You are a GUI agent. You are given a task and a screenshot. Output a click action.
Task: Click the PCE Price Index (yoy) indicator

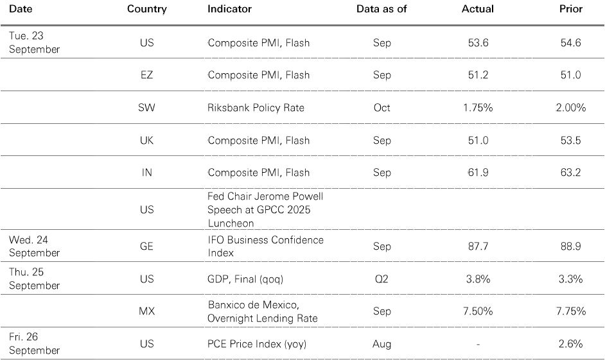[x=257, y=343]
